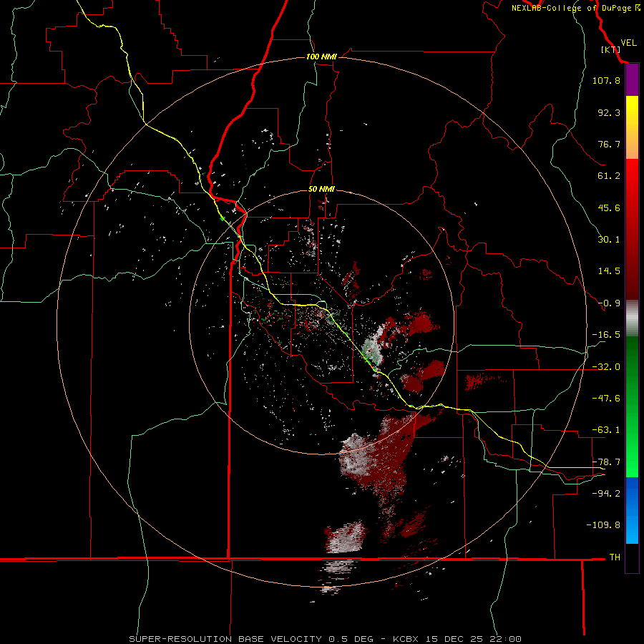644x644 pixels.
Task: Click the 45.6 velocity scale value
Action: (609, 208)
